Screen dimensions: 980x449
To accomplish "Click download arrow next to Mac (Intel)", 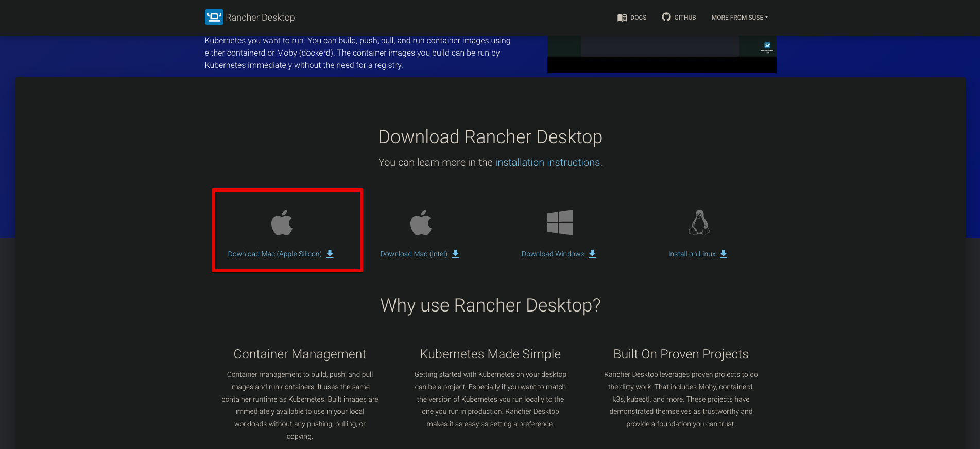I will pyautogui.click(x=456, y=254).
